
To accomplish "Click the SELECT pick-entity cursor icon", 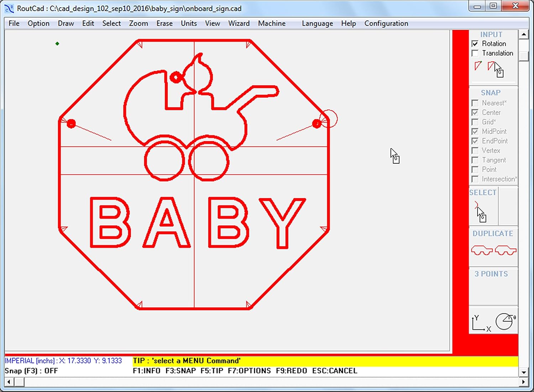I will (x=480, y=212).
